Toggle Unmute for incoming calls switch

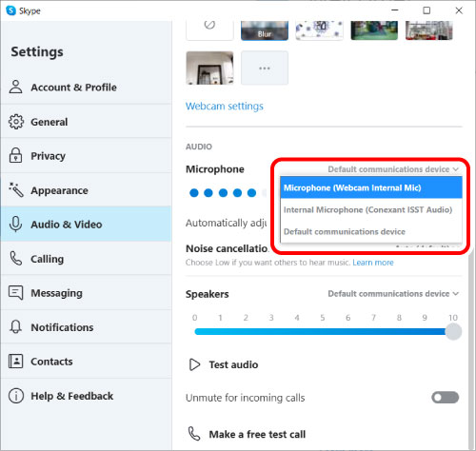click(445, 398)
